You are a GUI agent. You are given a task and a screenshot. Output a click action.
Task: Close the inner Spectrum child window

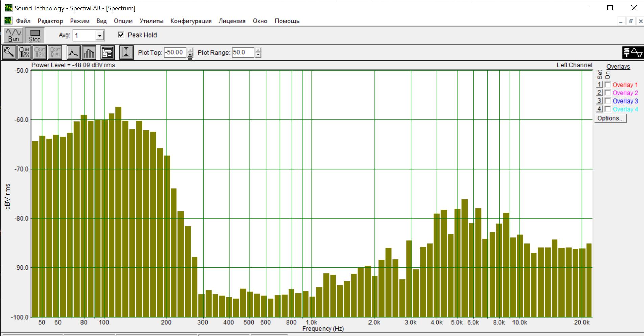pyautogui.click(x=640, y=21)
